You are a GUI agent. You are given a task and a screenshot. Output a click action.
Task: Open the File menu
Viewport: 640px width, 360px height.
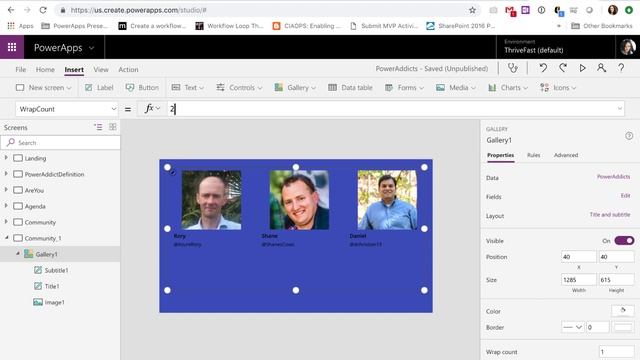pyautogui.click(x=20, y=69)
